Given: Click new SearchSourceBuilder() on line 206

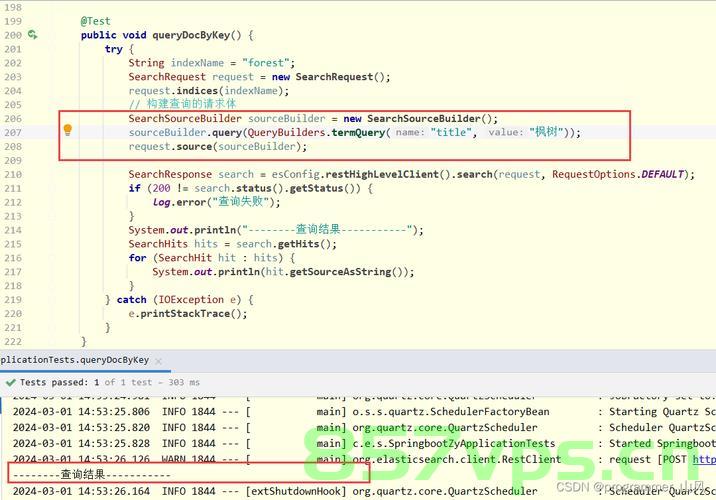Looking at the screenshot, I should pos(420,118).
